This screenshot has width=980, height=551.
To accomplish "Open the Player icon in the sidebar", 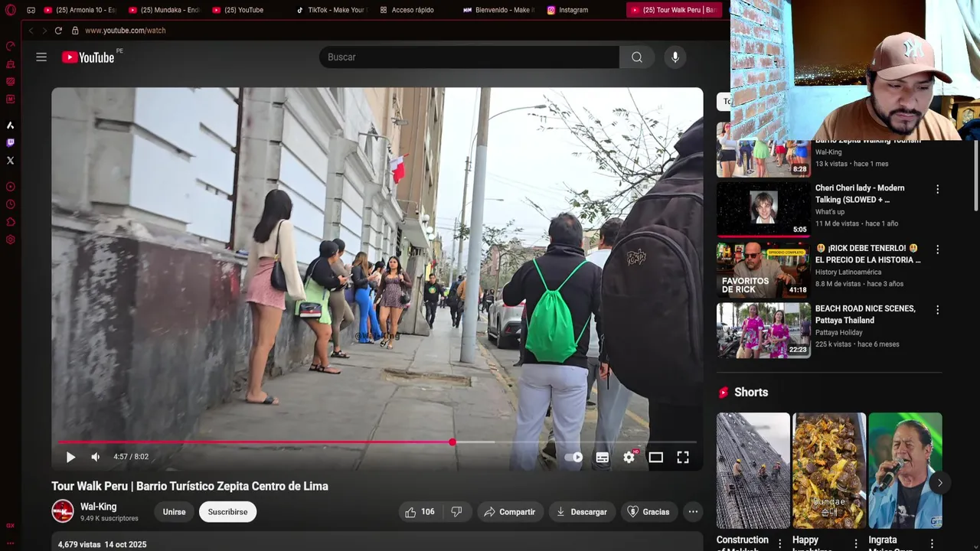I will pos(10,187).
